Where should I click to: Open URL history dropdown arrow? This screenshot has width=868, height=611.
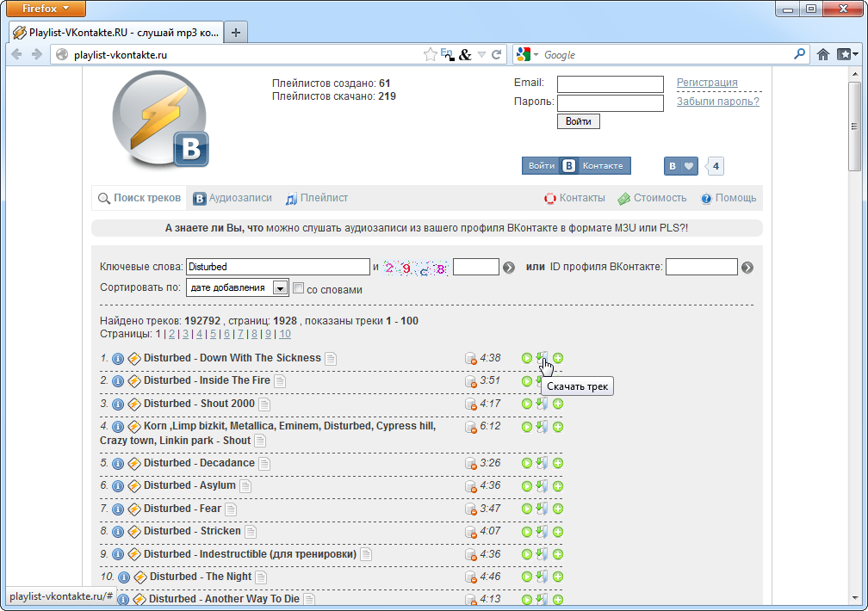coord(481,55)
